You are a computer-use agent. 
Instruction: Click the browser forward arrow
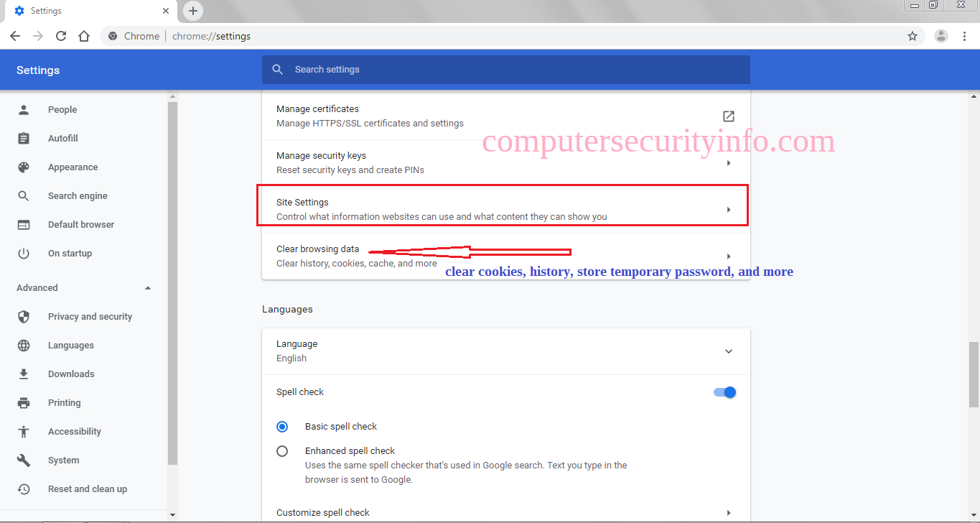(x=38, y=36)
